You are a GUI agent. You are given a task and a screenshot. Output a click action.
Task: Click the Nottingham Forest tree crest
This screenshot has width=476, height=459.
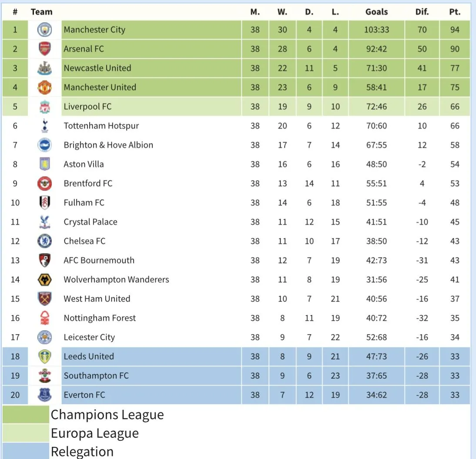(44, 318)
